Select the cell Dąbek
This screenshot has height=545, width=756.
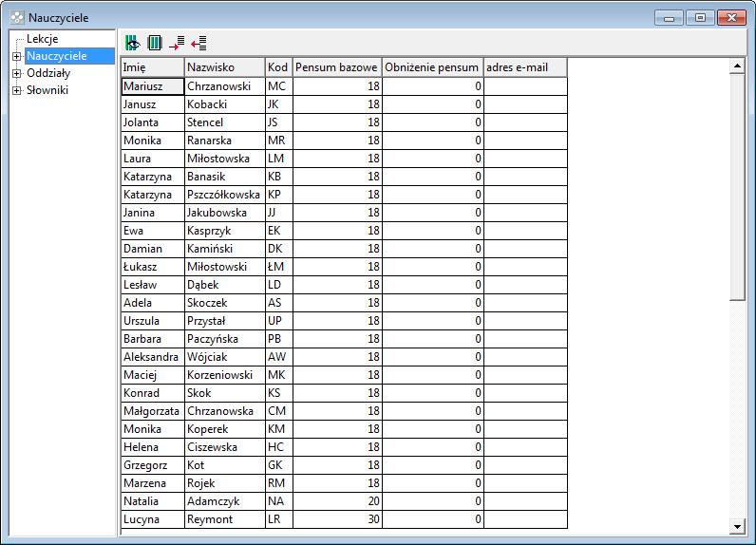pyautogui.click(x=225, y=285)
